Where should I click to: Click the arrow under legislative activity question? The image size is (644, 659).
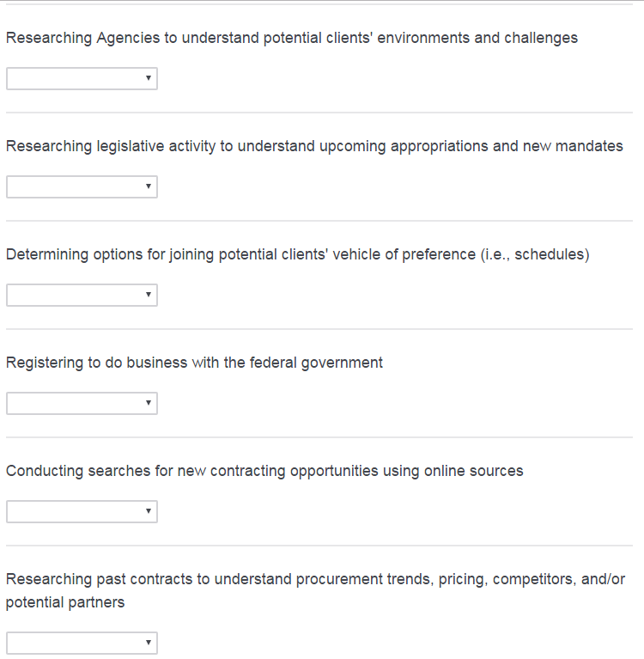149,187
